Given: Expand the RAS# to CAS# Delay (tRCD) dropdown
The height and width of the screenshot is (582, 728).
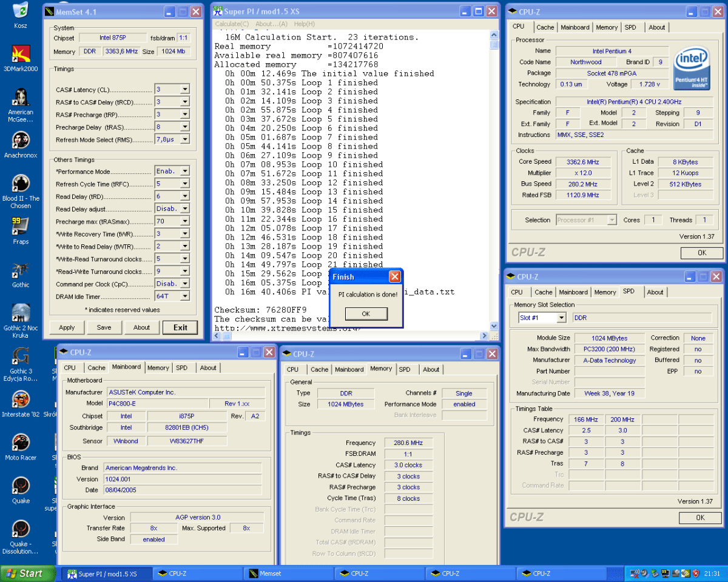Looking at the screenshot, I should pos(184,102).
